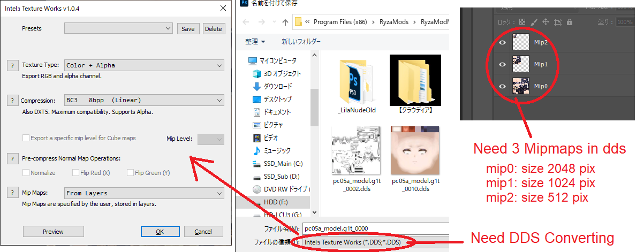Select マイコンピュータ in the navigation tree
Viewport: 644px width, 252px height.
[278, 61]
